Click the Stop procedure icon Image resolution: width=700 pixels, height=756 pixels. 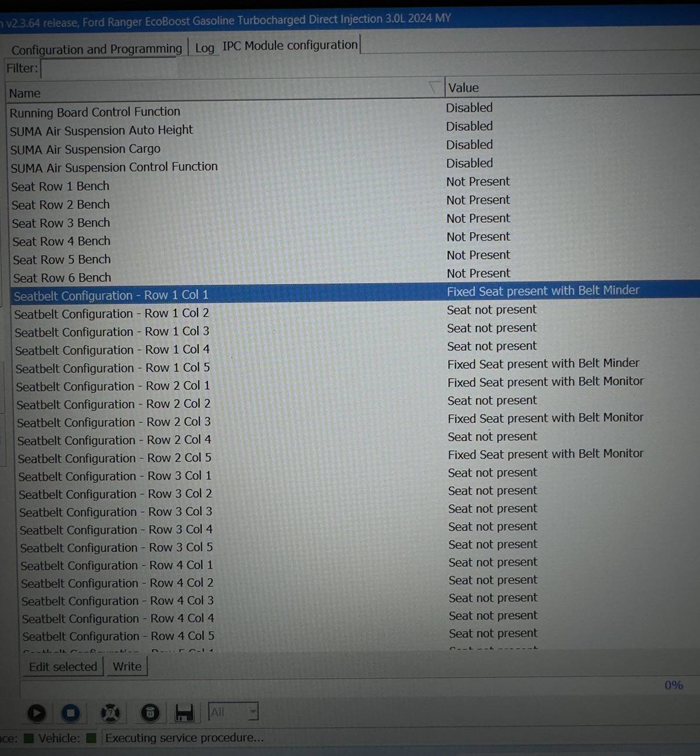(x=71, y=713)
